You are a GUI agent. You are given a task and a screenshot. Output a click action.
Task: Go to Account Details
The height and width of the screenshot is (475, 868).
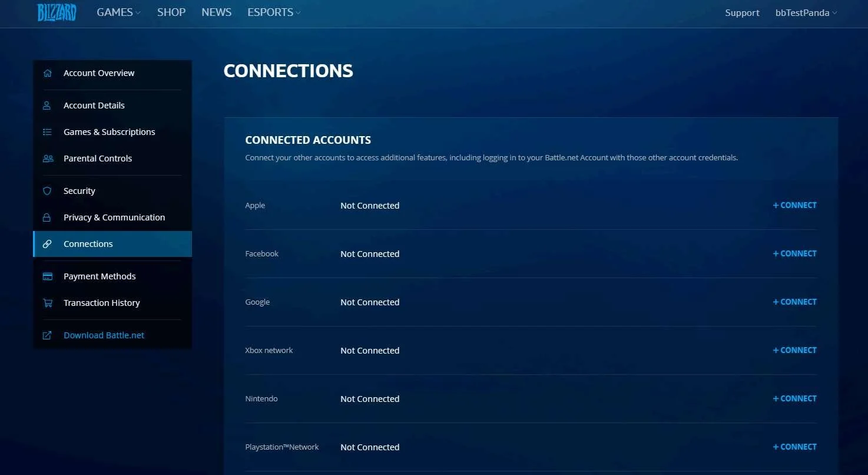click(112, 105)
